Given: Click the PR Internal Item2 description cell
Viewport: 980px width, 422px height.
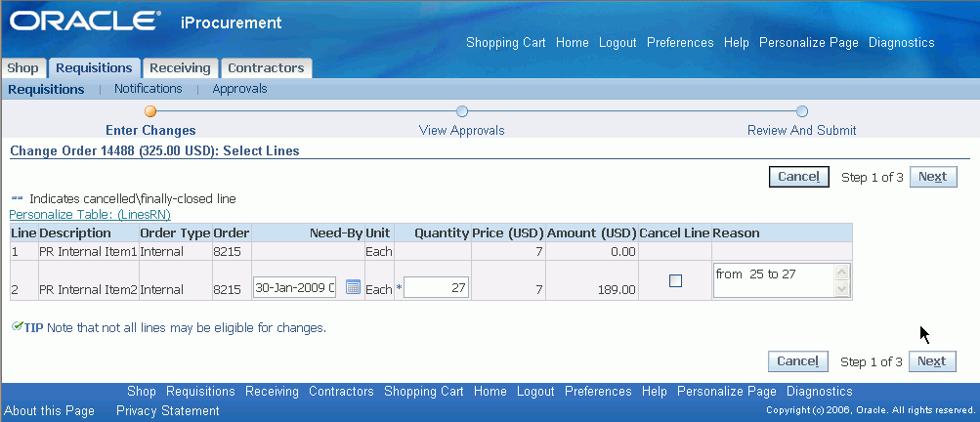Looking at the screenshot, I should click(x=88, y=280).
